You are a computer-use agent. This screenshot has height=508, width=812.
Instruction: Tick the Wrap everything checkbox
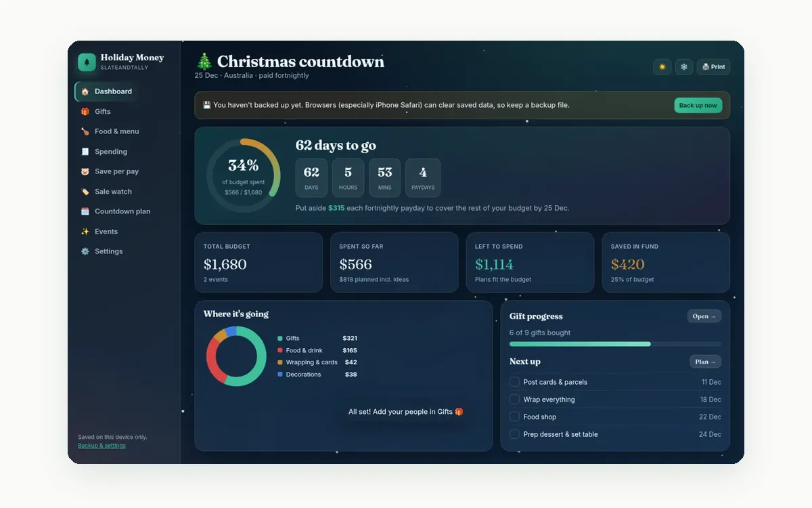coord(514,400)
